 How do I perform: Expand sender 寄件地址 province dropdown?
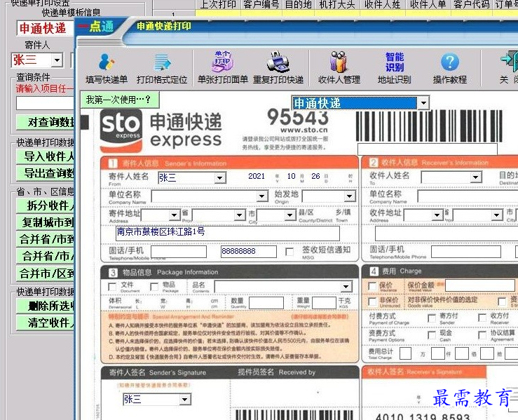174,215
